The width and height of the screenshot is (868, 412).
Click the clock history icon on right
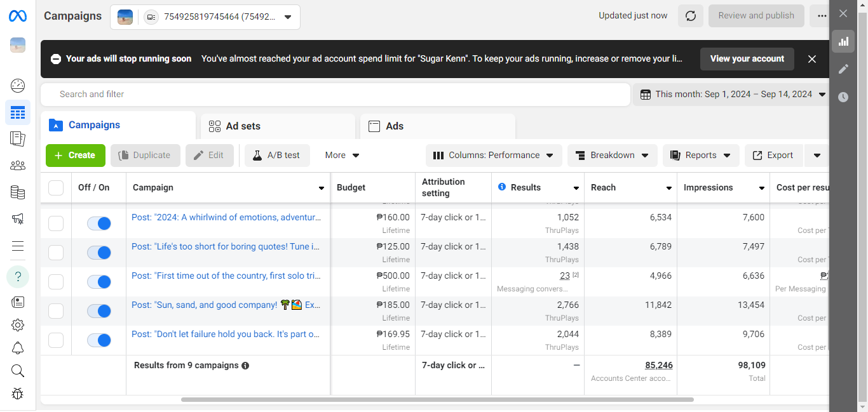tap(843, 97)
